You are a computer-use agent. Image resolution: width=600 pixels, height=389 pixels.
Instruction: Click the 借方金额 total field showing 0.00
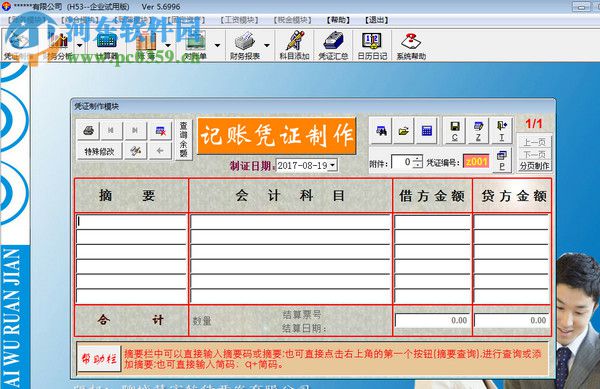(x=432, y=321)
